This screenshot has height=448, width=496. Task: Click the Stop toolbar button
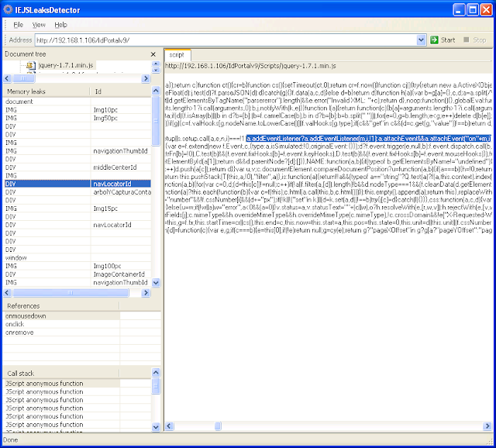point(475,40)
